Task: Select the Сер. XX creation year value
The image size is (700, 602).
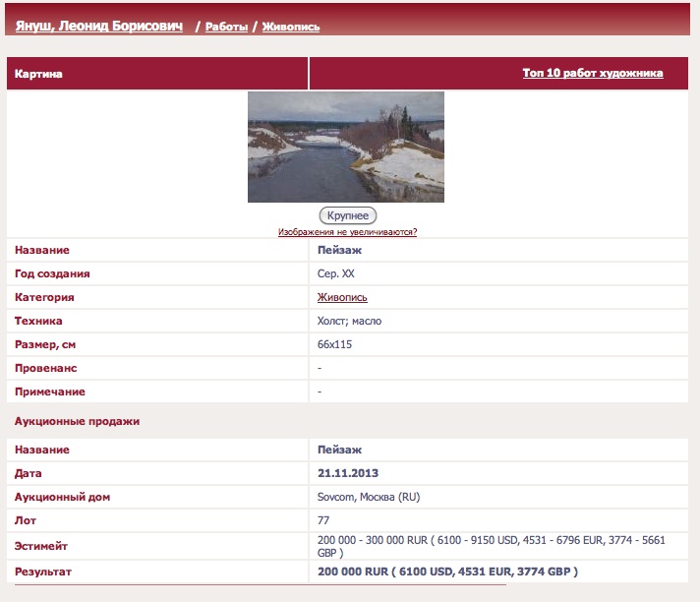Action: [x=335, y=273]
